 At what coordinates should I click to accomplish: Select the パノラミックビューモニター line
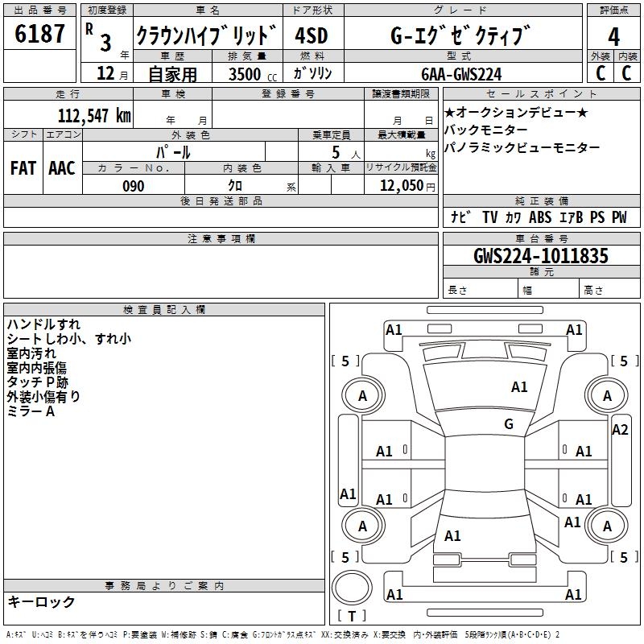click(x=522, y=147)
